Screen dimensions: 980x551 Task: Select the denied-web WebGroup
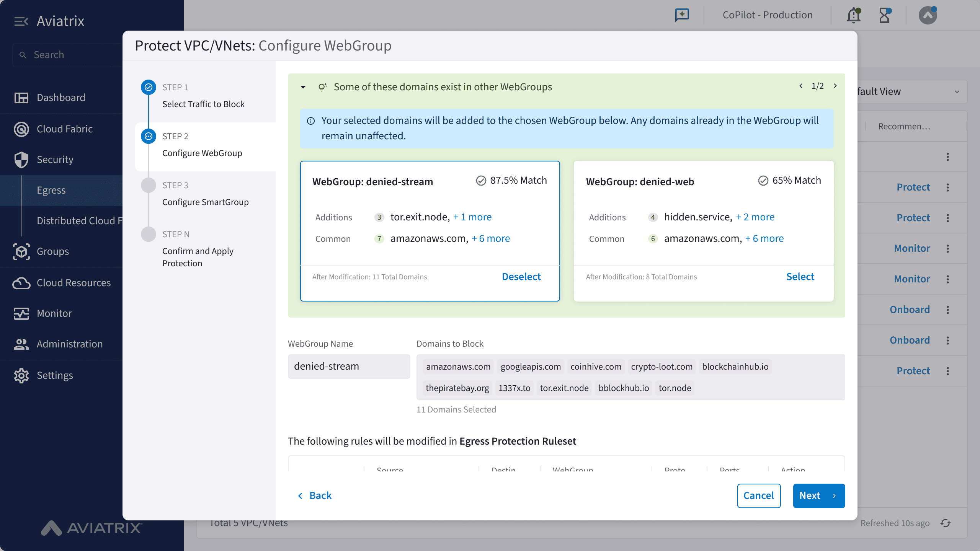(800, 277)
